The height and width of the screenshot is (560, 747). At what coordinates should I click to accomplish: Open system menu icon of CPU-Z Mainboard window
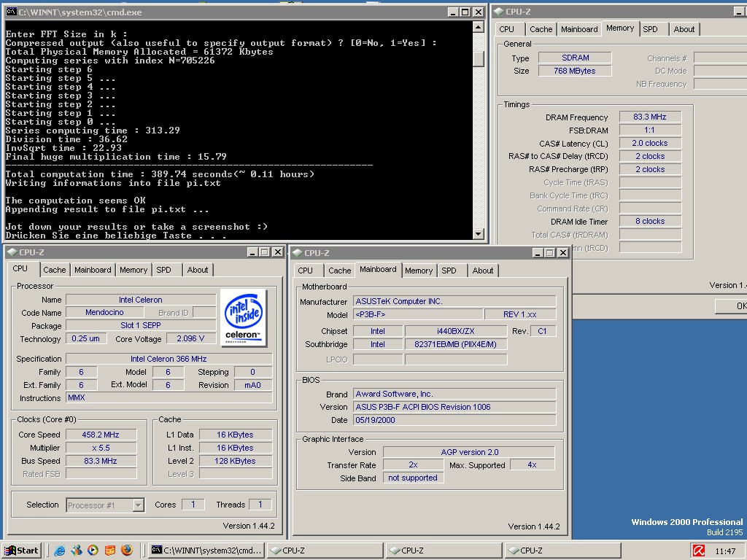tap(298, 252)
